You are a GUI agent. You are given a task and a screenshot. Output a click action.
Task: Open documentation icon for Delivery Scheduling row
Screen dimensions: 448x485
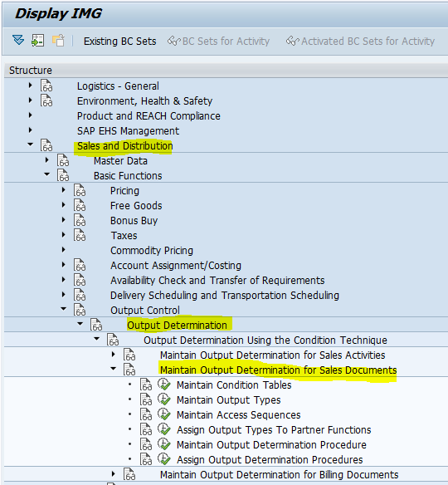pyautogui.click(x=80, y=295)
